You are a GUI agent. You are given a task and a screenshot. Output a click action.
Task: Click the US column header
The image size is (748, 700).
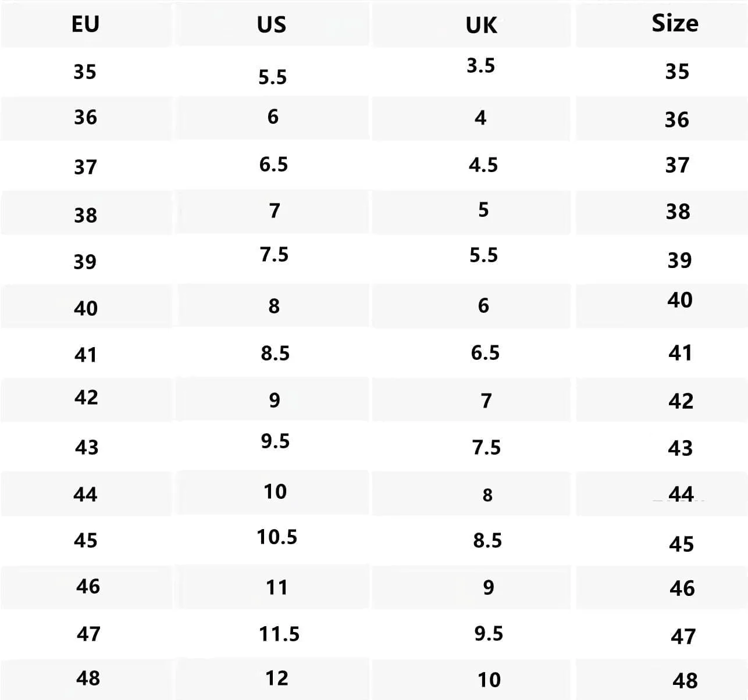(272, 24)
